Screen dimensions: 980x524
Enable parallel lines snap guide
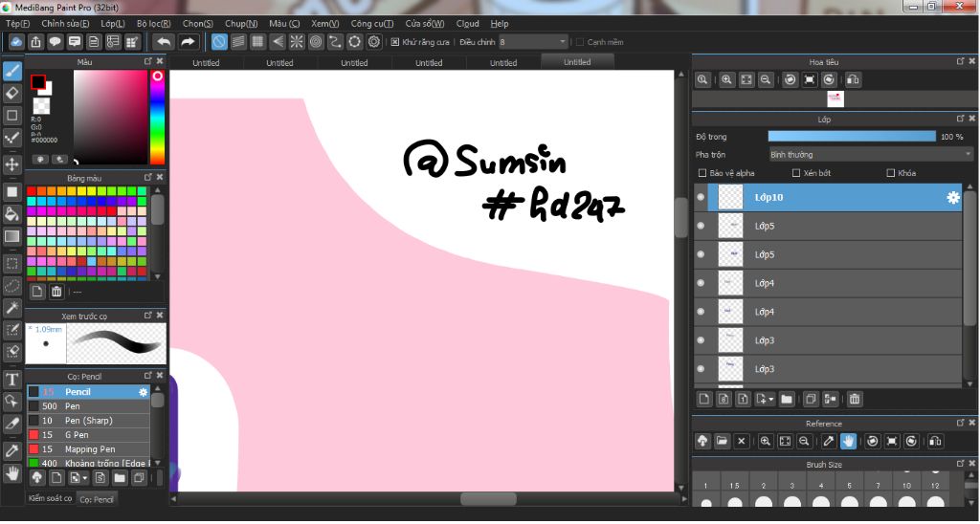pos(238,42)
